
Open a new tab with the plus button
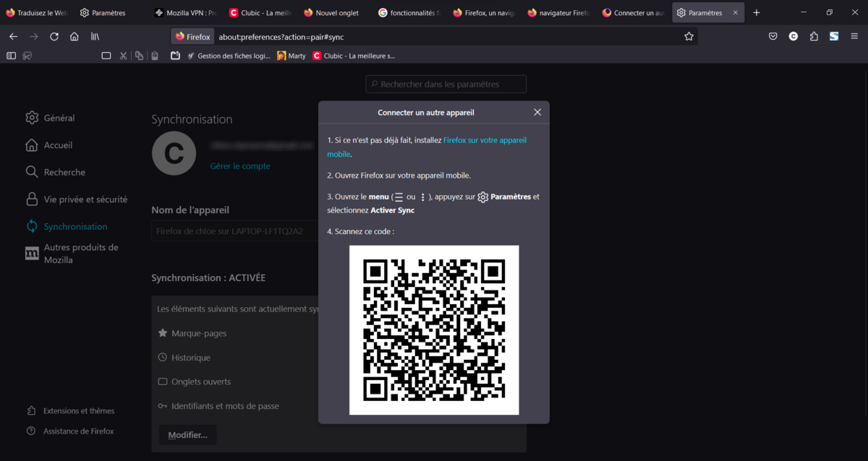click(x=757, y=12)
